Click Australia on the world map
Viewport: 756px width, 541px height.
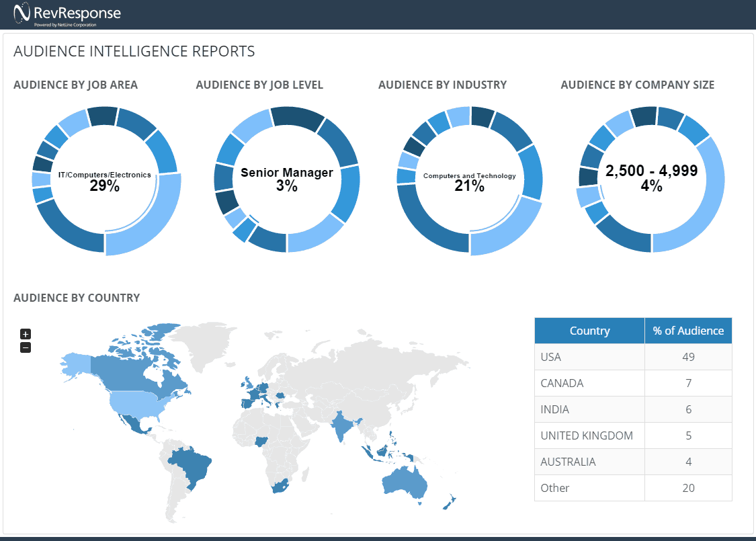coord(403,481)
